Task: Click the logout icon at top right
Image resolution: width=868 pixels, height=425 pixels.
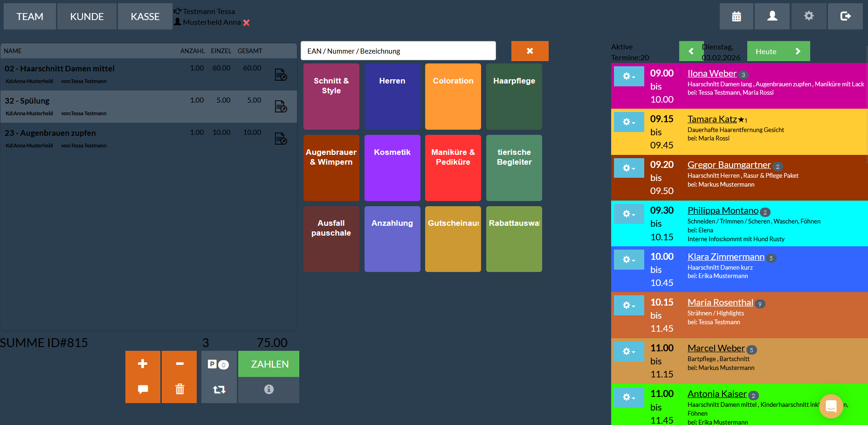Action: (x=845, y=16)
